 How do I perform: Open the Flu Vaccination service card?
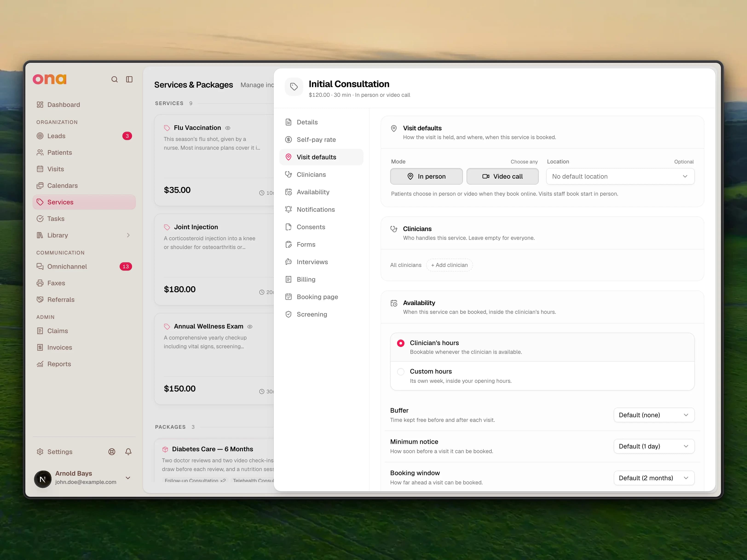click(x=214, y=160)
